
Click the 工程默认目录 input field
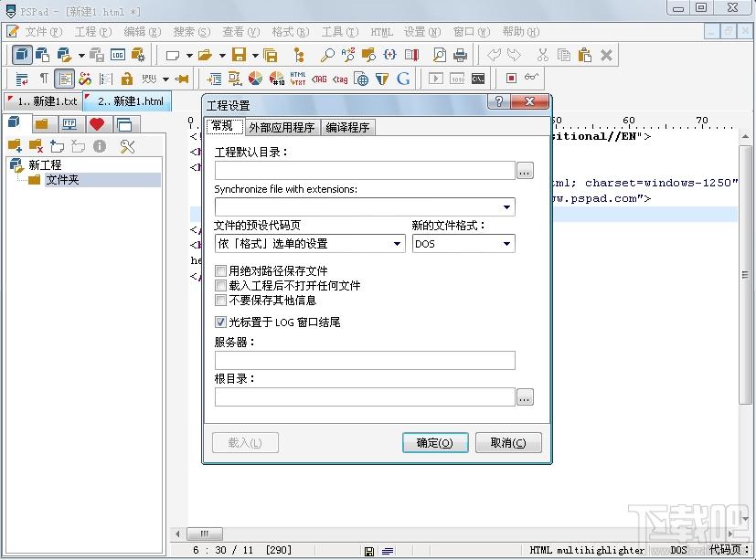365,171
